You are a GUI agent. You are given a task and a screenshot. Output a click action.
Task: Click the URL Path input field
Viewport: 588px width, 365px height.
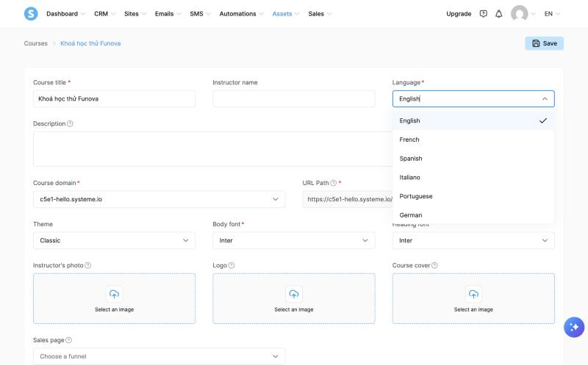pos(347,199)
